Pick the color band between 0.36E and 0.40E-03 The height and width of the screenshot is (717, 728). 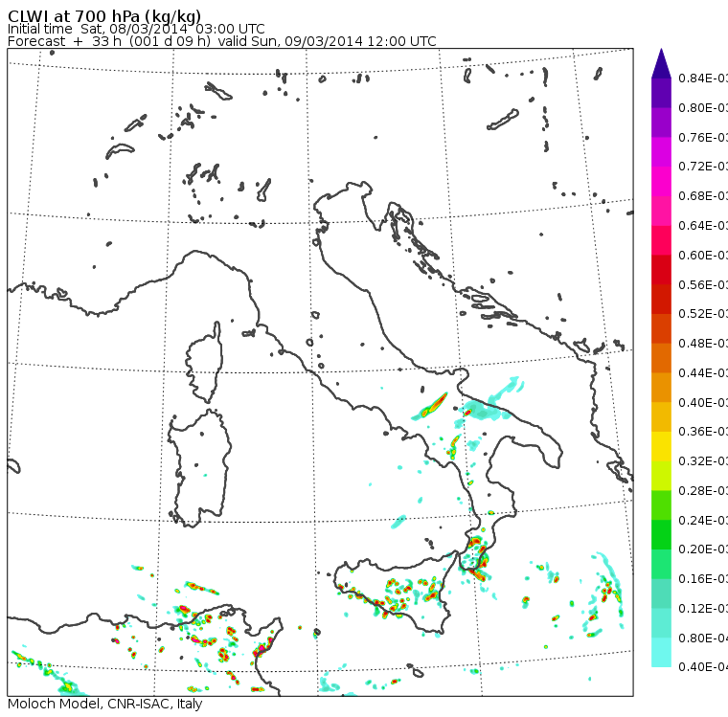661,417
